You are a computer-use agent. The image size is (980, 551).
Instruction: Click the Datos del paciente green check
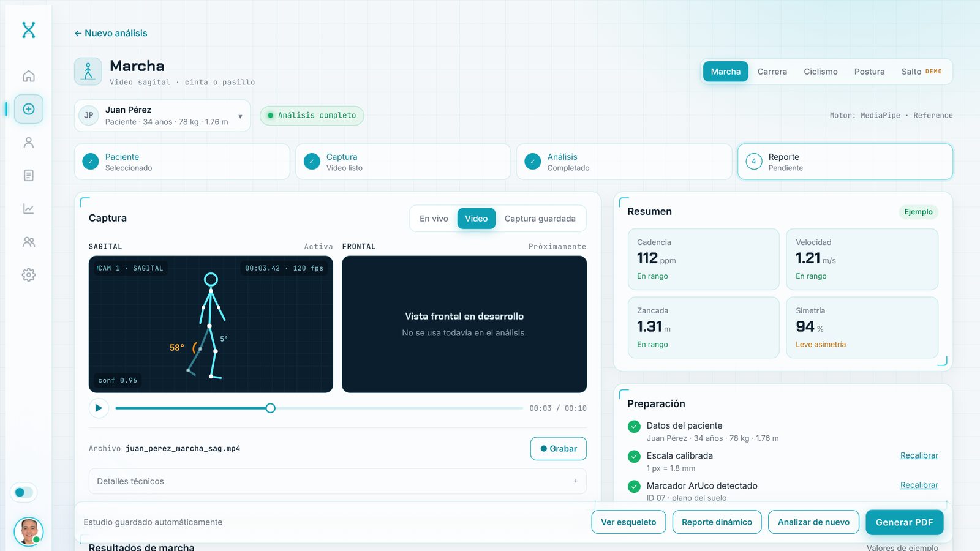(x=634, y=427)
